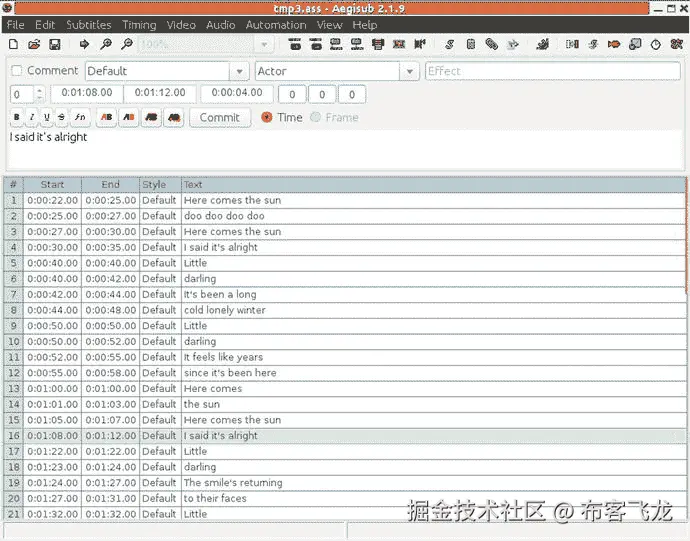Image resolution: width=690 pixels, height=541 pixels.
Task: Click the last toolbar icon on the right
Action: (x=676, y=44)
